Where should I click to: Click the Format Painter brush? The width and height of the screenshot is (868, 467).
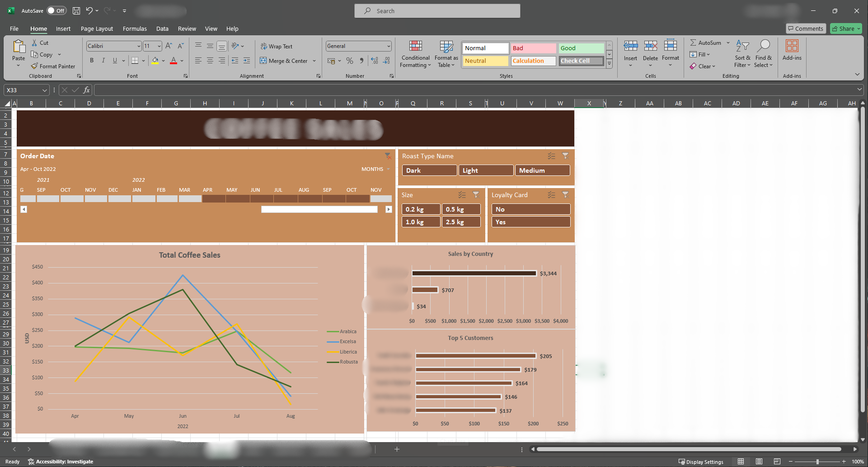[x=34, y=66]
